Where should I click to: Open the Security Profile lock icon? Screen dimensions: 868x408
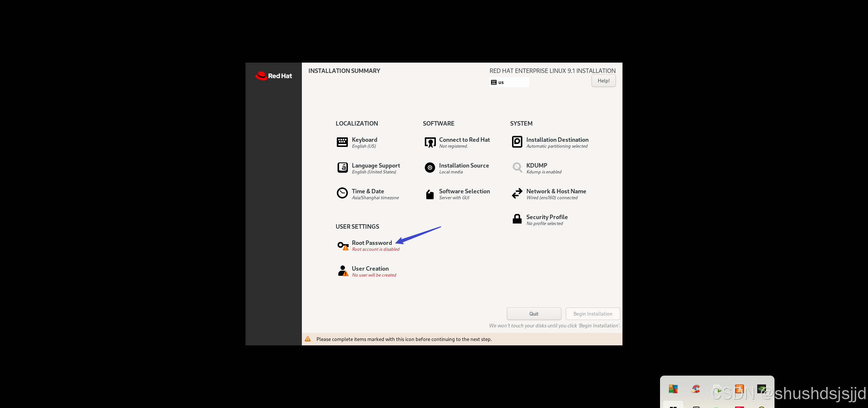517,219
